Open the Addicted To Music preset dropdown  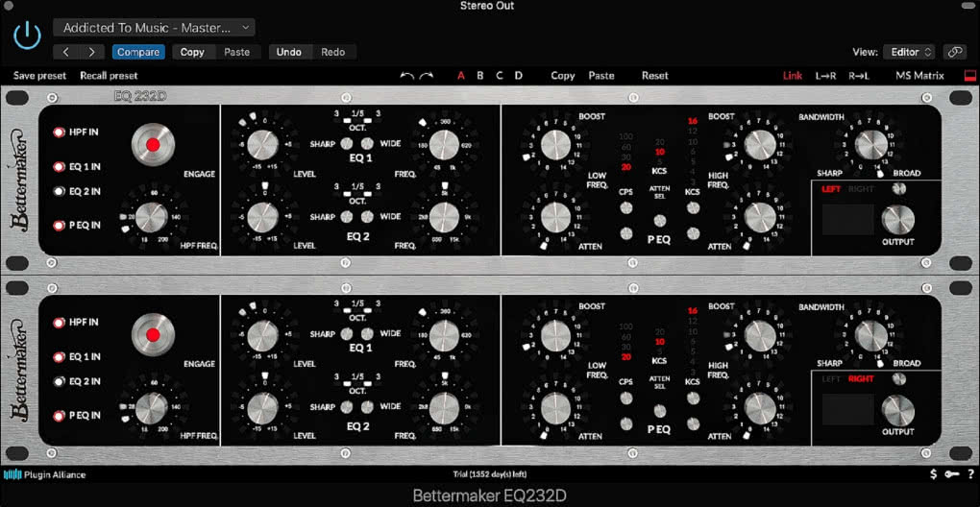click(x=155, y=28)
